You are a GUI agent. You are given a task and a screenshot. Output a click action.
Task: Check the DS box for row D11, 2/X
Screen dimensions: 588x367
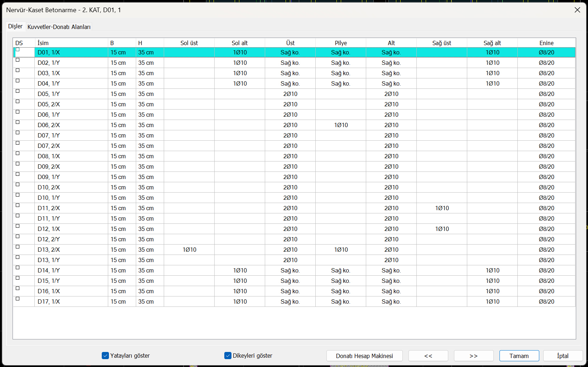click(x=18, y=206)
